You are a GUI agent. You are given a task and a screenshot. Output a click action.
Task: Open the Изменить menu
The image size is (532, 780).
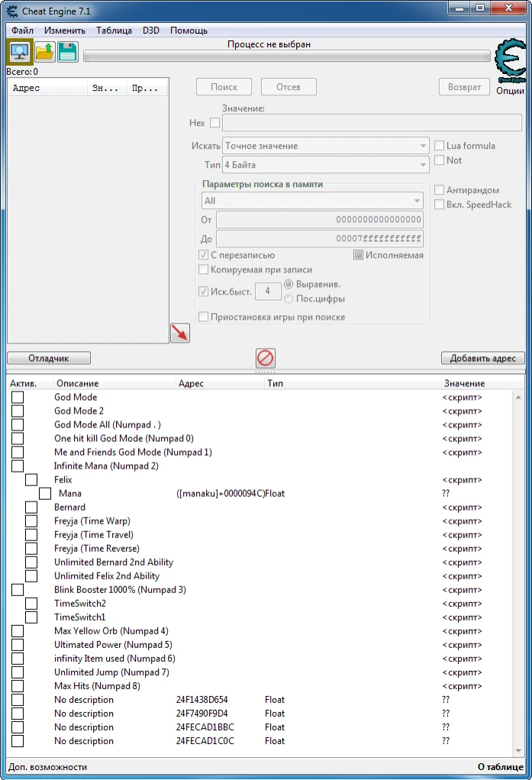(x=65, y=31)
